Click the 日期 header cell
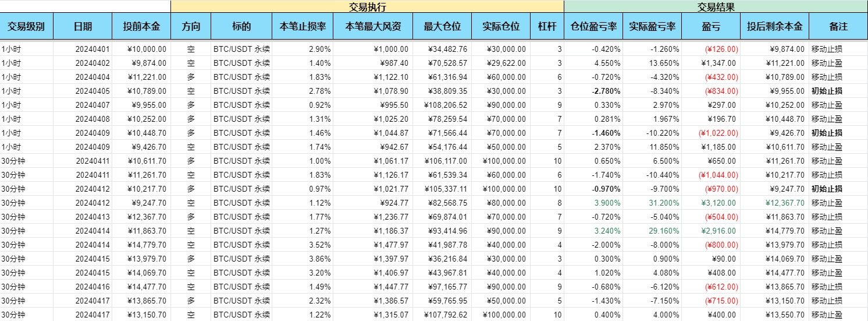This screenshot has height=321, width=868. click(x=82, y=27)
